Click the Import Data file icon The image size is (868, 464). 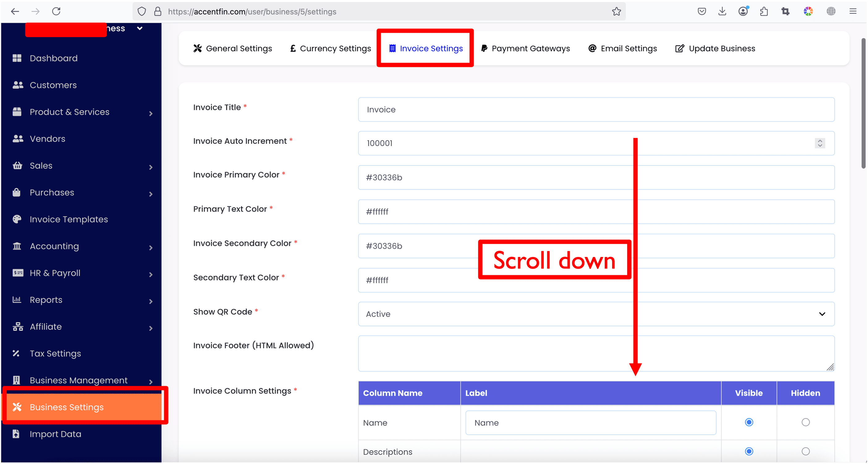[x=16, y=434]
